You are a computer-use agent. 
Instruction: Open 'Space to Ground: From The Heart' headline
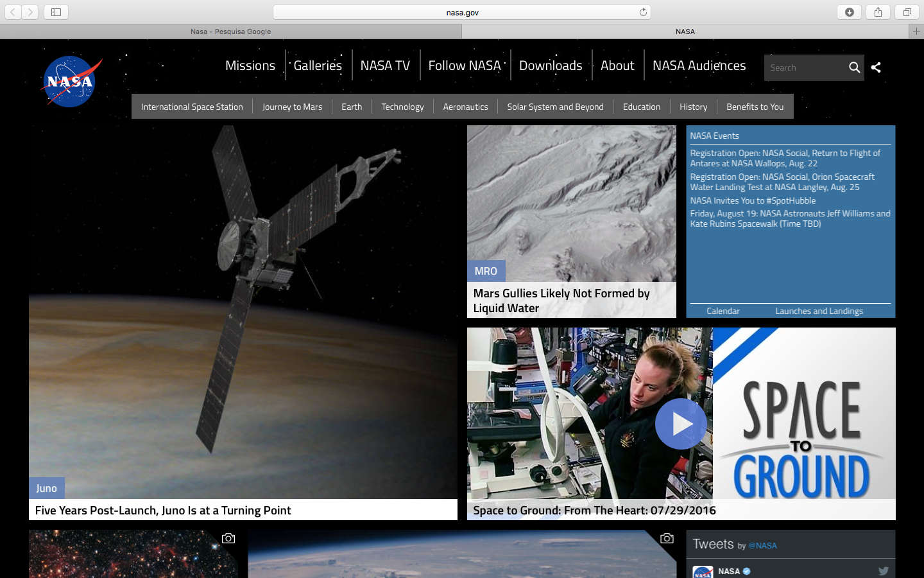[595, 510]
